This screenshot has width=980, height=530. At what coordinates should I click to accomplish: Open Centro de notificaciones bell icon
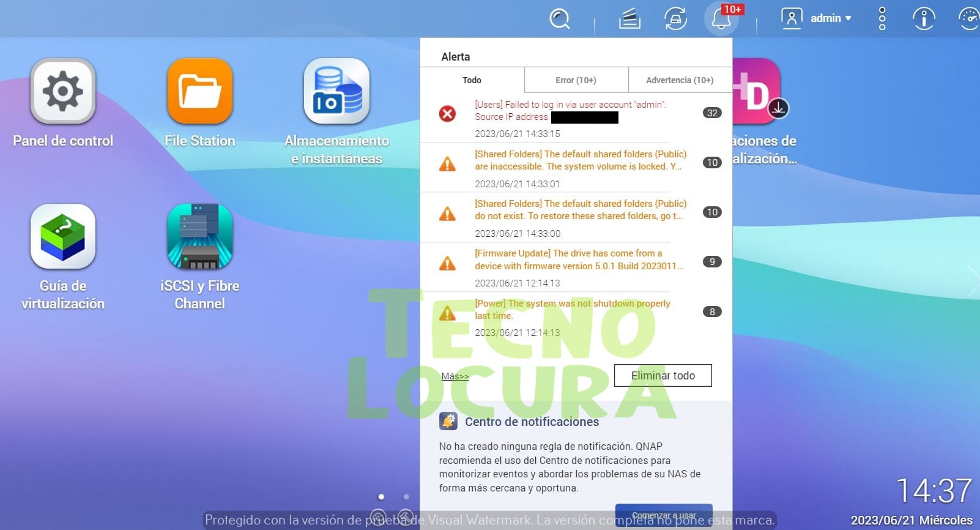pos(448,421)
